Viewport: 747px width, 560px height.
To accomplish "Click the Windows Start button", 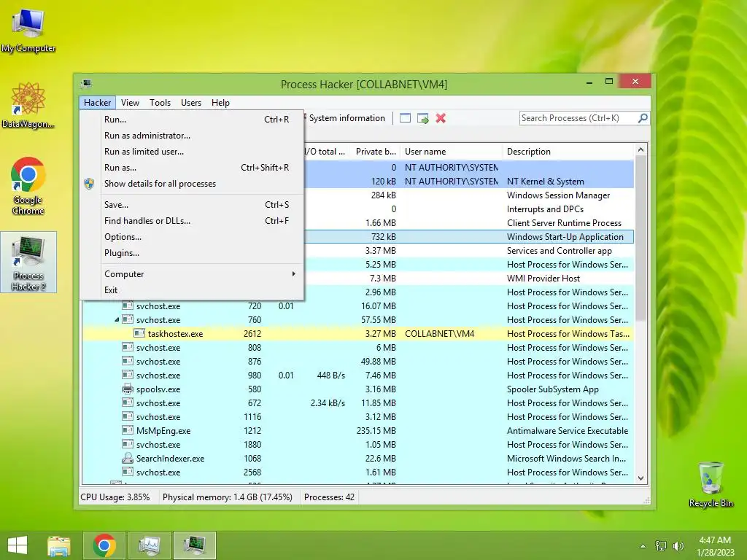I will pos(18,545).
